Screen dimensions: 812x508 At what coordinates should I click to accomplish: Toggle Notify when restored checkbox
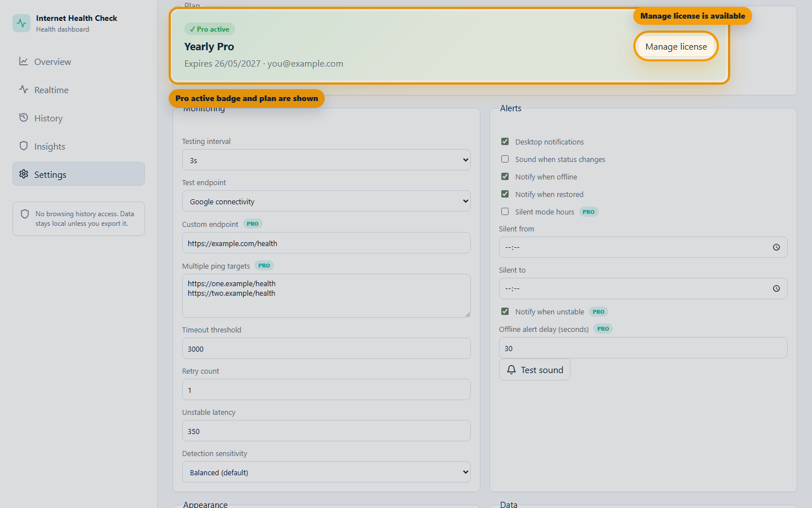(505, 194)
